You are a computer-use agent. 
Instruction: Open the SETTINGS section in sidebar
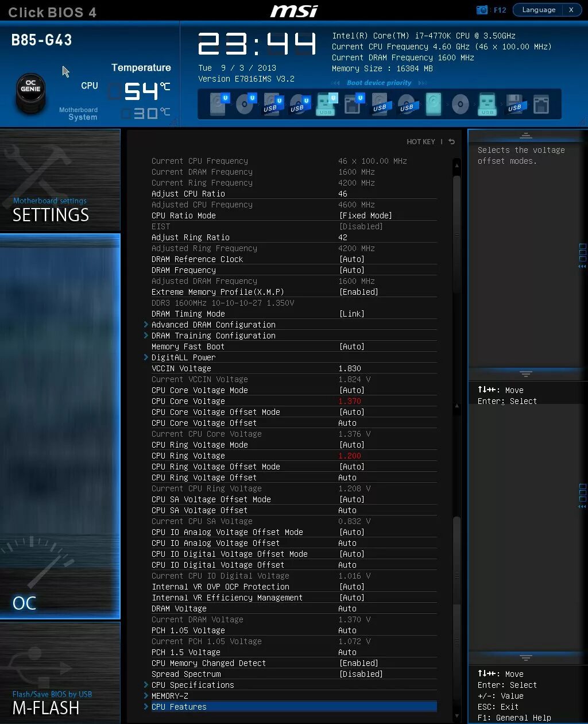[60, 180]
